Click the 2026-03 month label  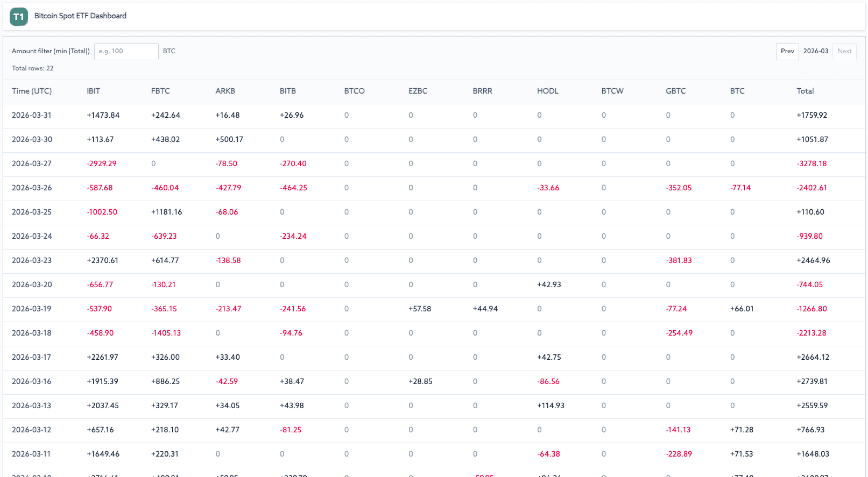(816, 52)
